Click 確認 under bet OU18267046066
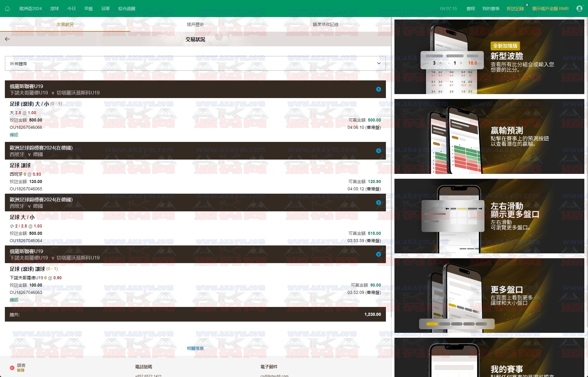Screen dimensions: 588x377 pos(14,135)
